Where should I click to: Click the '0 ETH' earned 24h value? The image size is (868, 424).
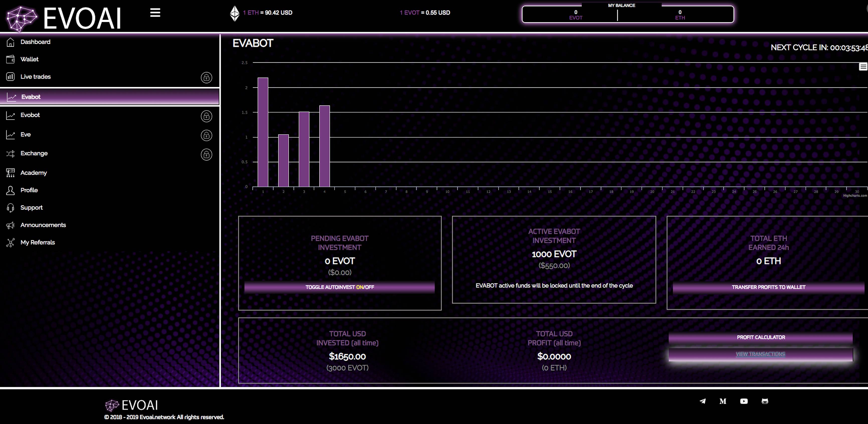coord(768,261)
